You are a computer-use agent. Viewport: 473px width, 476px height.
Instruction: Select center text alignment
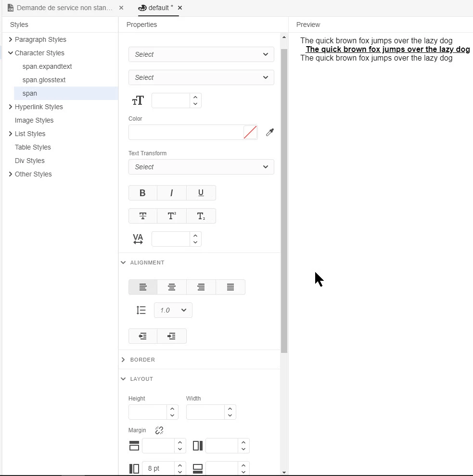point(172,287)
